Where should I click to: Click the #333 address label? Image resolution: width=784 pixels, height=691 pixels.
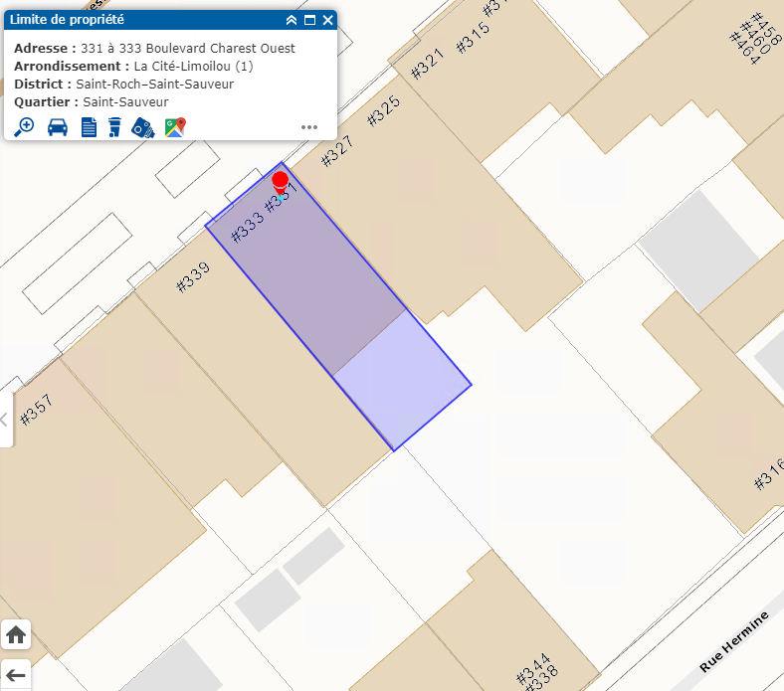click(247, 227)
